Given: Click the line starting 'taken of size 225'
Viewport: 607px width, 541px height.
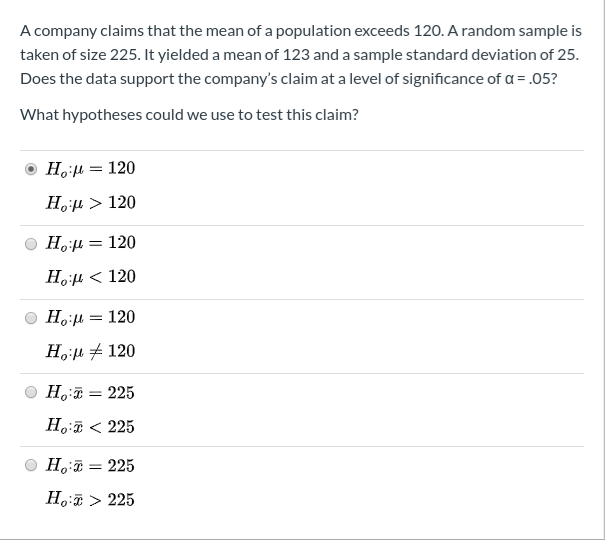Looking at the screenshot, I should coord(299,55).
